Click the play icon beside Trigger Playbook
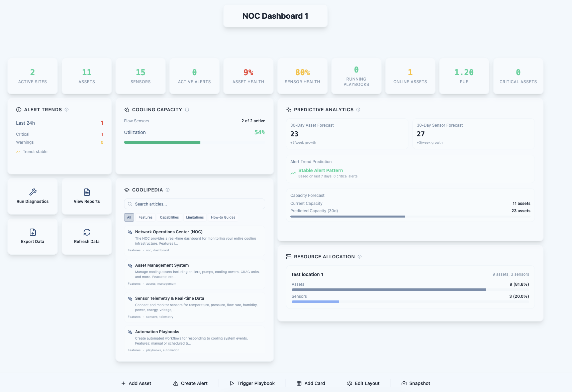572x392 pixels. pos(232,383)
